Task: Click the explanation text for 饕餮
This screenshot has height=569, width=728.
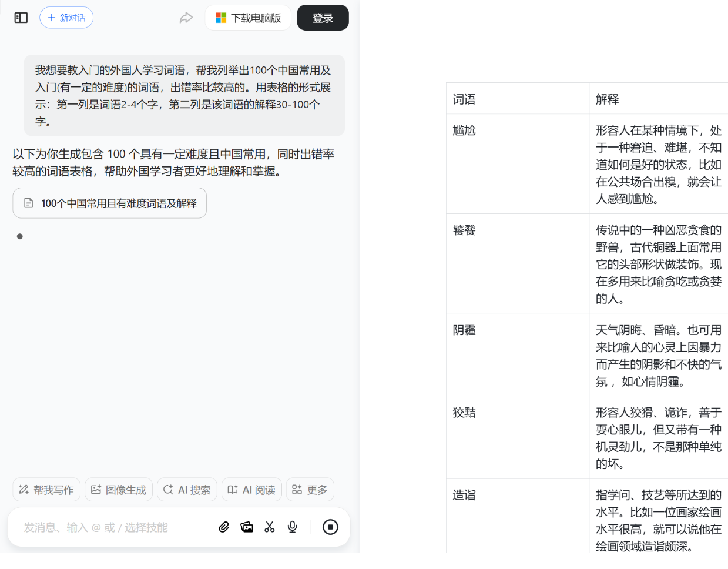Action: point(659,264)
